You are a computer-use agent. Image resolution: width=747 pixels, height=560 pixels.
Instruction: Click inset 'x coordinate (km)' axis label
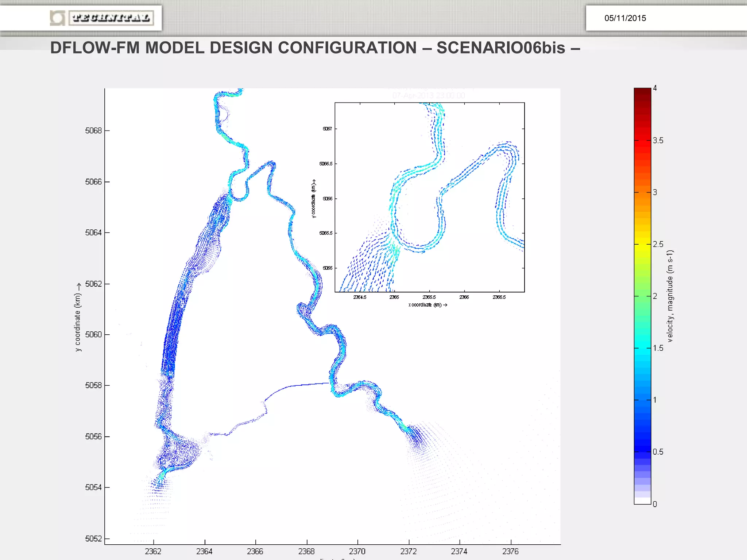pos(428,305)
